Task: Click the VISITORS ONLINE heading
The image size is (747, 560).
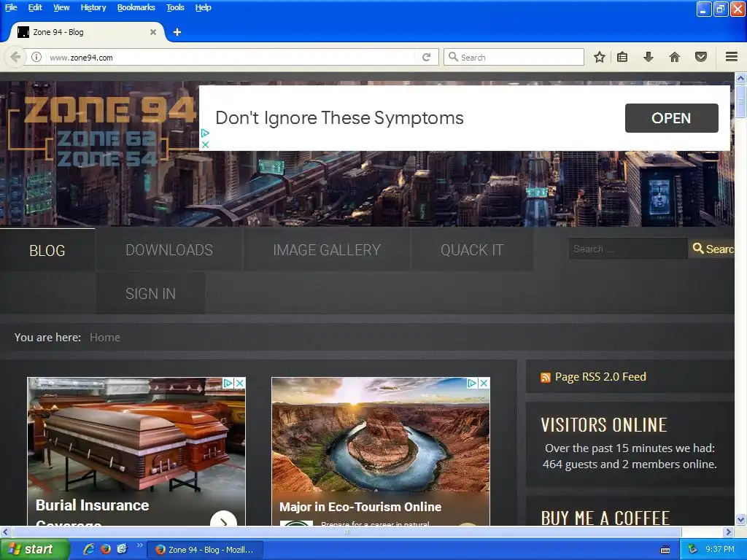Action: (x=603, y=425)
